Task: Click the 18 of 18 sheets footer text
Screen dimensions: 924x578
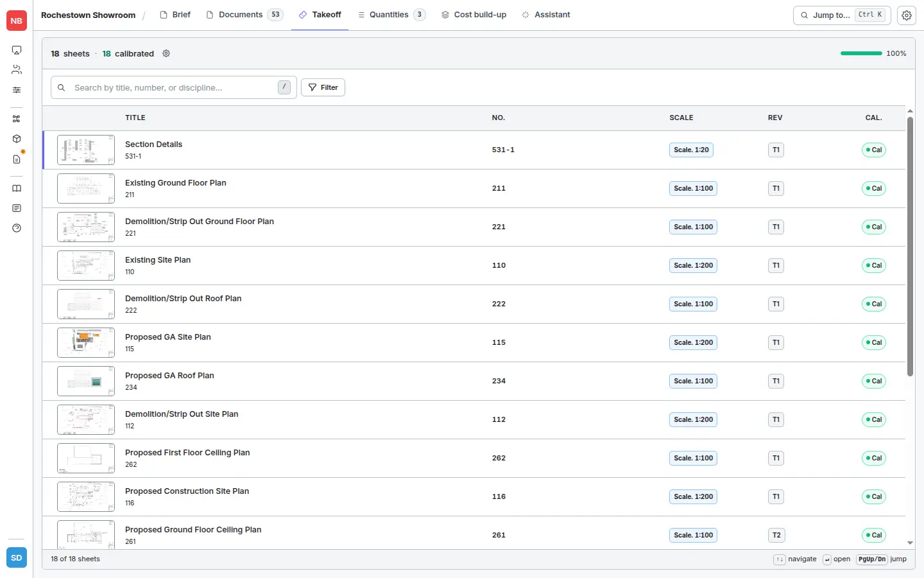Action: (x=76, y=559)
